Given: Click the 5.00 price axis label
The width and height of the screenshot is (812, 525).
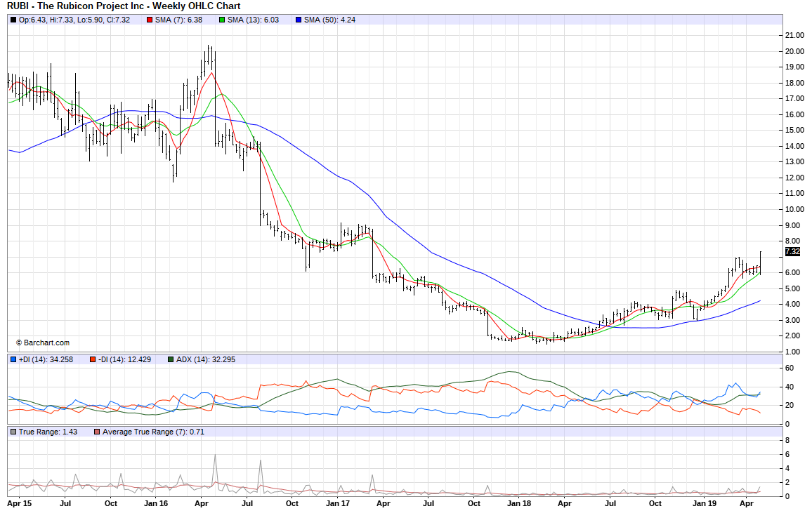Looking at the screenshot, I should pos(794,288).
